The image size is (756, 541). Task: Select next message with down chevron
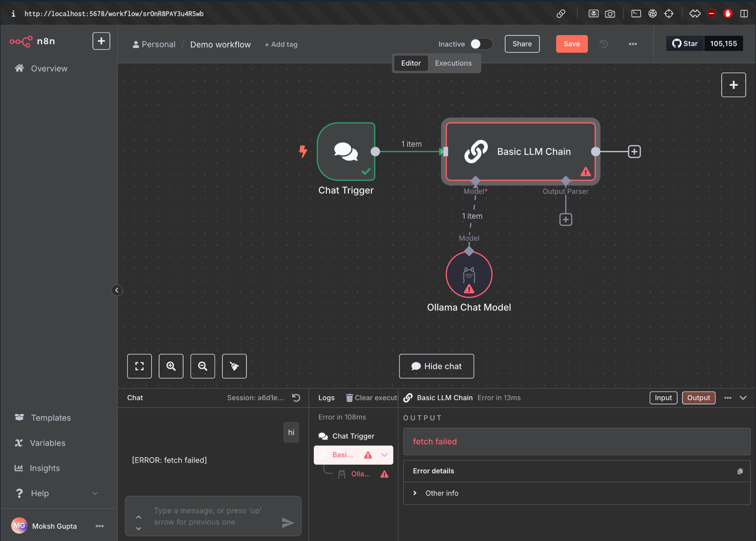[139, 528]
